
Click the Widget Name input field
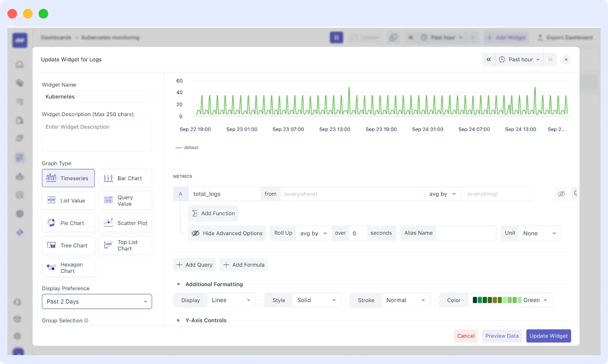coord(97,96)
